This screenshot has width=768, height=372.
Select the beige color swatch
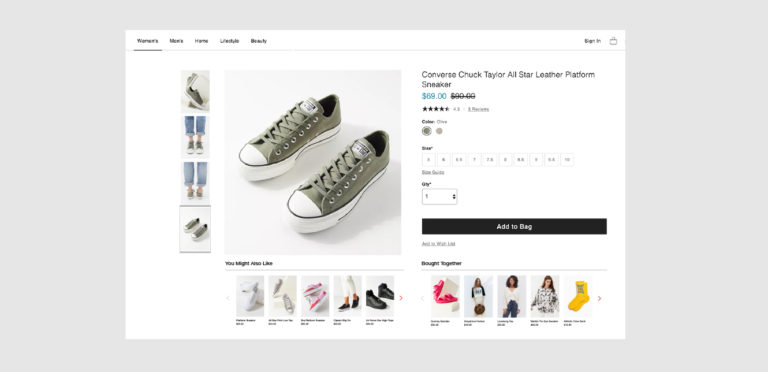click(439, 131)
